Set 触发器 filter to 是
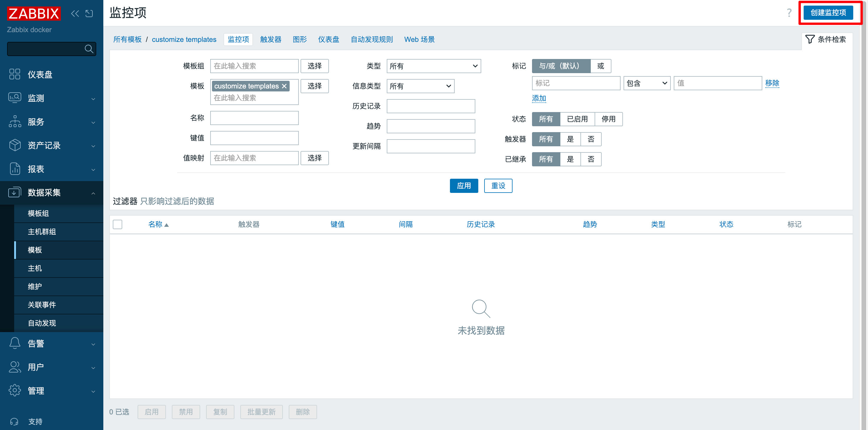 tap(570, 139)
